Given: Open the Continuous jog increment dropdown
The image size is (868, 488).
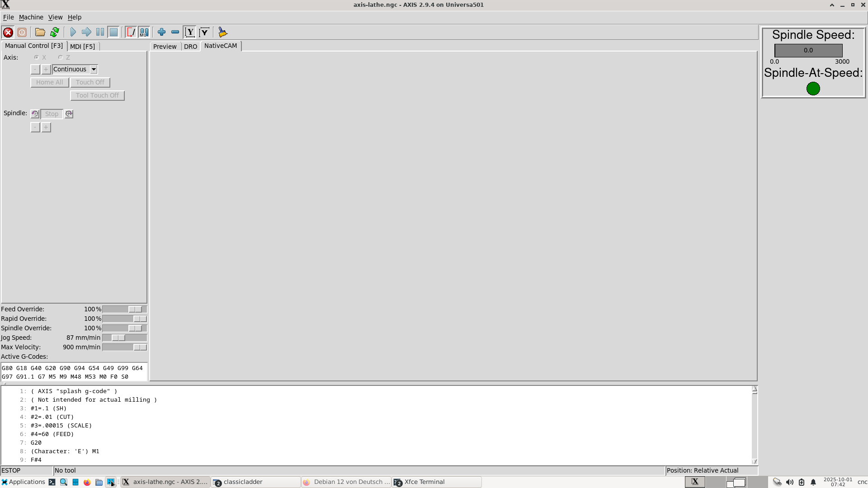Looking at the screenshot, I should (94, 69).
